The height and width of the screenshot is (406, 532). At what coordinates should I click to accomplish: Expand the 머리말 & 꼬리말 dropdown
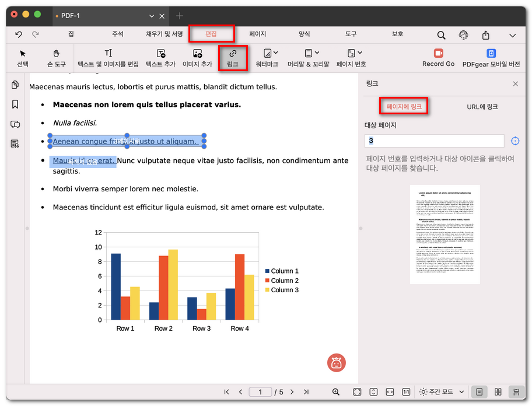(308, 58)
